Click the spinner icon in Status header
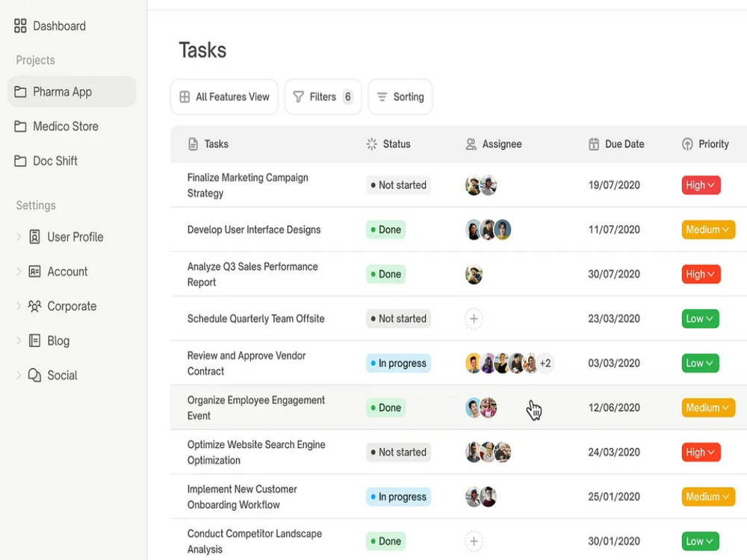This screenshot has width=747, height=560. (x=371, y=144)
